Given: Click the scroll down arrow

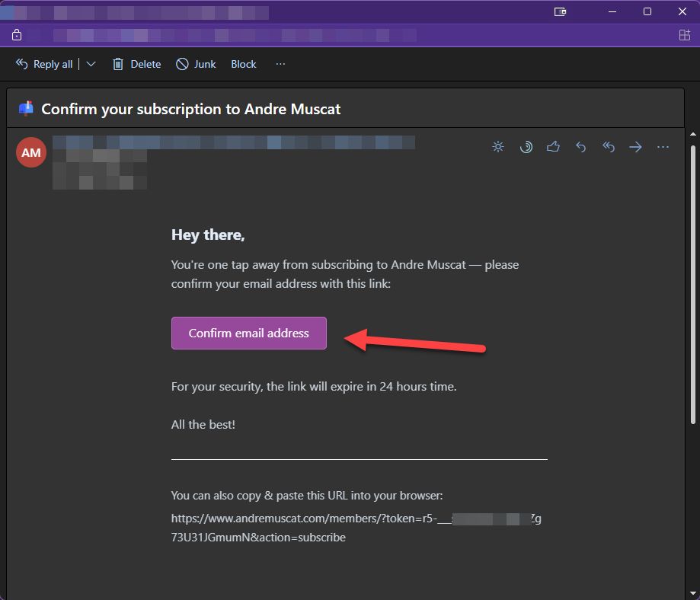Looking at the screenshot, I should click(693, 593).
